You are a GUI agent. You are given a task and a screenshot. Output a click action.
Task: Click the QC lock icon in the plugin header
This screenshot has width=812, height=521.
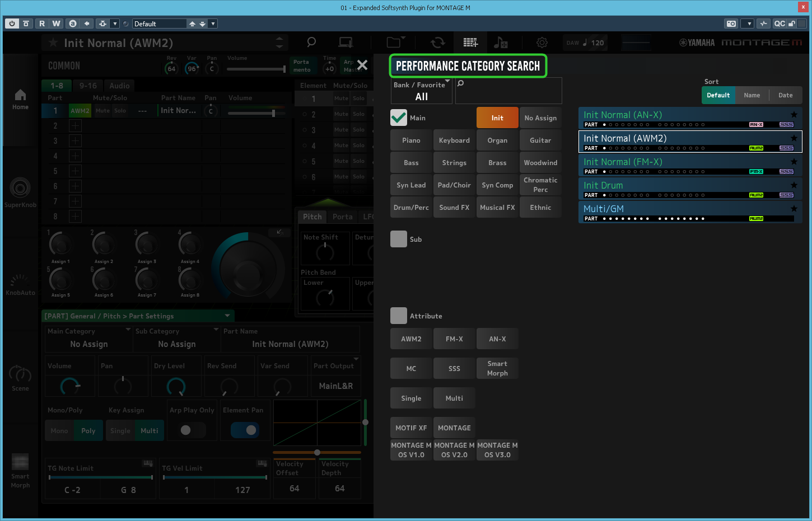792,24
